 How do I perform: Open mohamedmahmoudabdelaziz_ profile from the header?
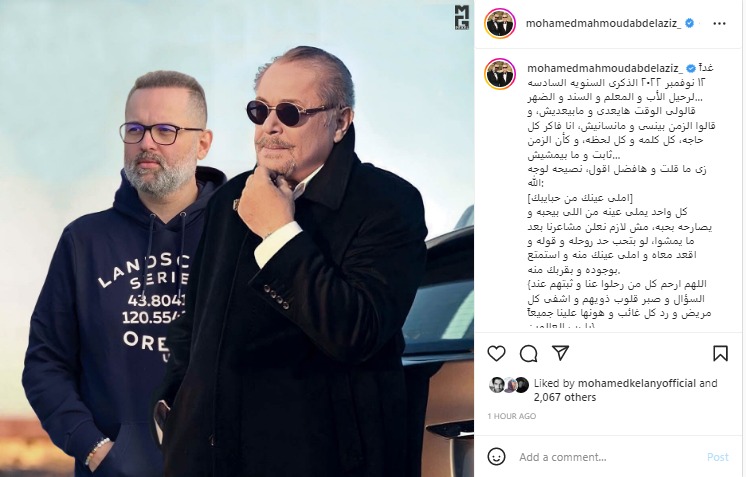[603, 23]
